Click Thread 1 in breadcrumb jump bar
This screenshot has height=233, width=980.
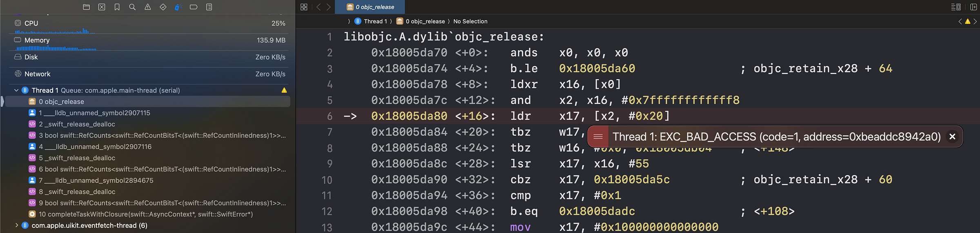371,21
